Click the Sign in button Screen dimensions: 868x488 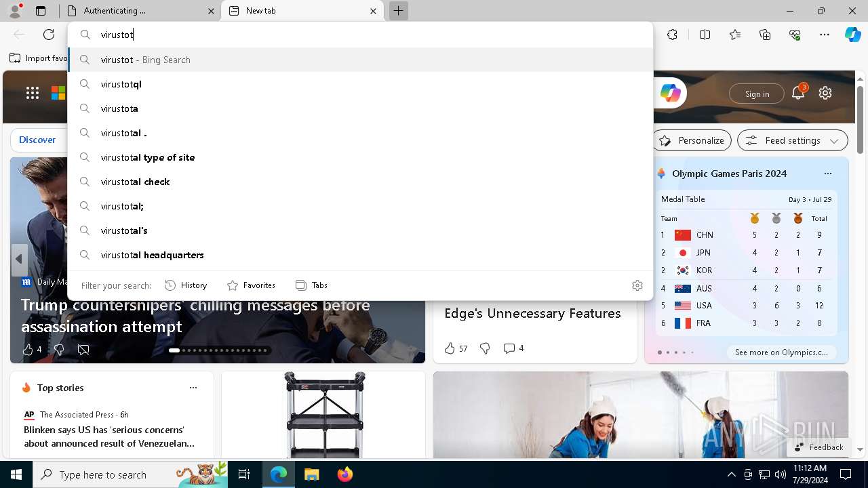tap(757, 94)
